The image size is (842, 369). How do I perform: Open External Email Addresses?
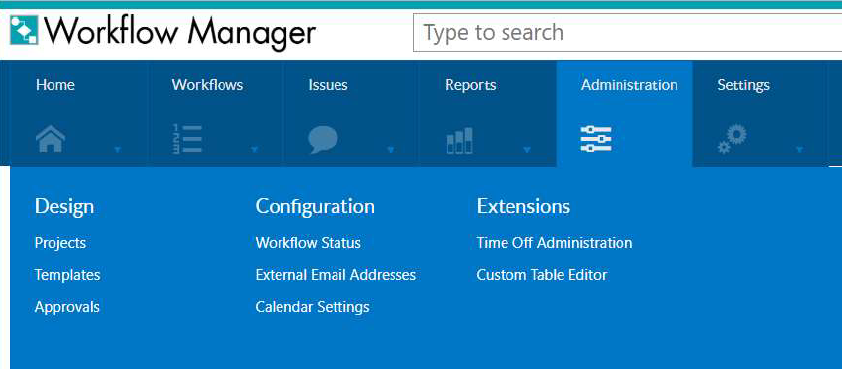tap(336, 275)
